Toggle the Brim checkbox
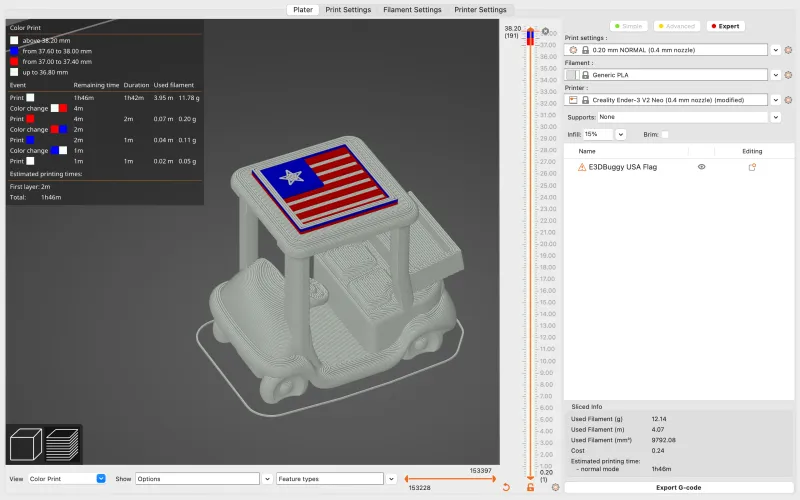800x500 pixels. [665, 135]
